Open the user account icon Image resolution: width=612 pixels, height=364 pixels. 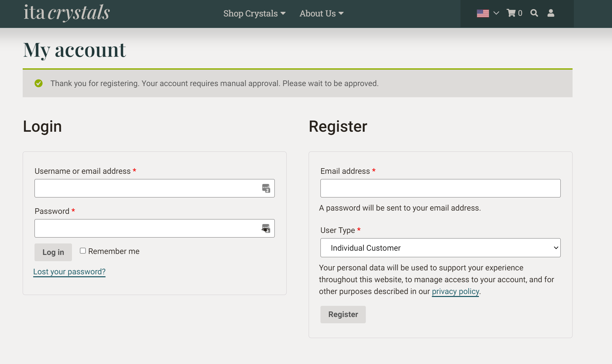tap(551, 13)
